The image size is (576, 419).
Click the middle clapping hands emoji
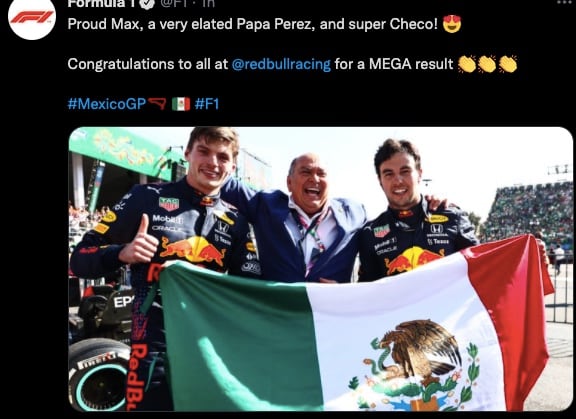pos(487,64)
